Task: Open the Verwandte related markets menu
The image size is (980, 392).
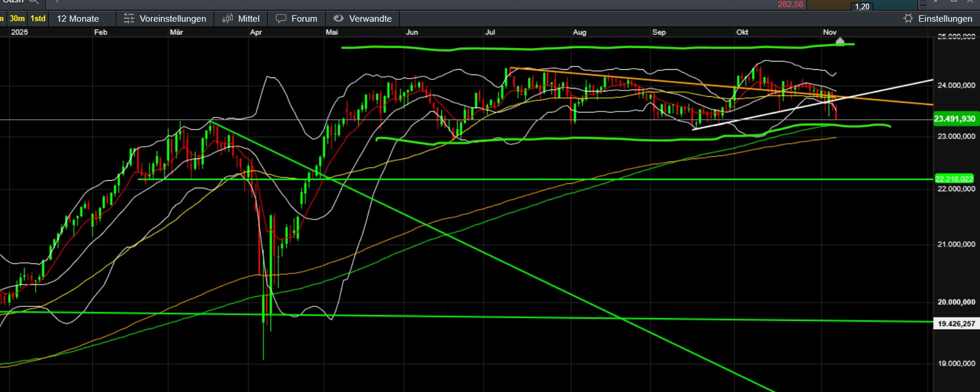Action: (x=370, y=19)
